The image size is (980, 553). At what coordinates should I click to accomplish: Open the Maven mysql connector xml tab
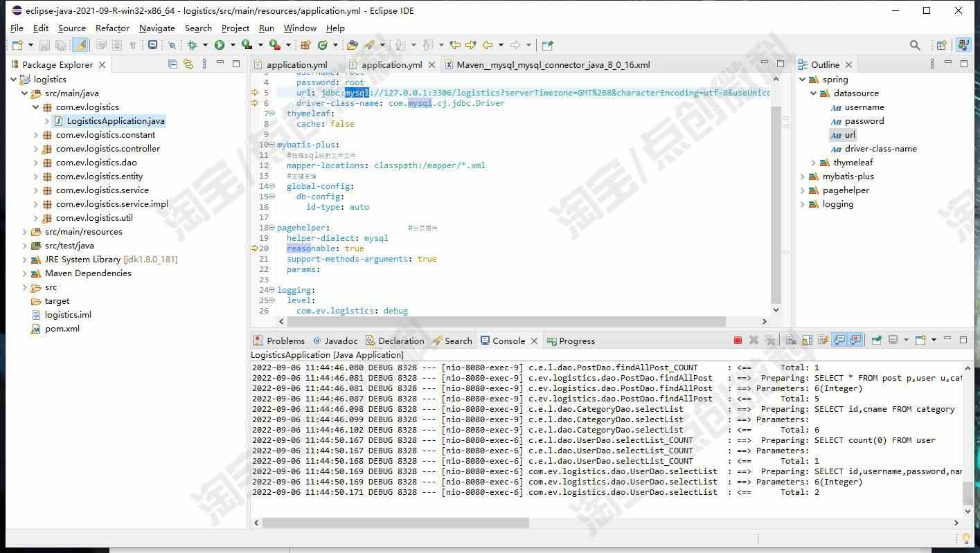[x=547, y=64]
